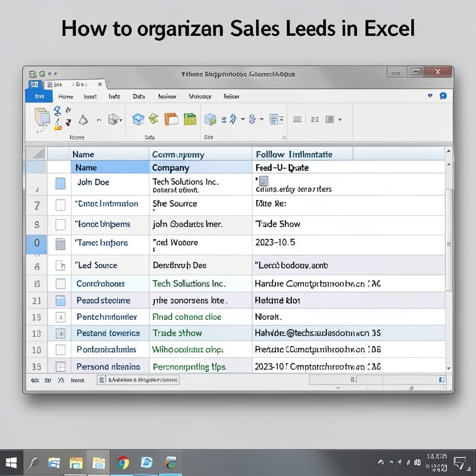Expand ribbon options arrow left of help
476x476 pixels.
(x=430, y=96)
